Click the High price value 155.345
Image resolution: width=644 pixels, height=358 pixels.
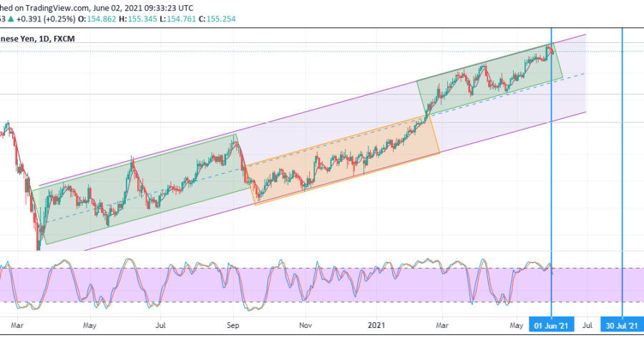[142, 19]
